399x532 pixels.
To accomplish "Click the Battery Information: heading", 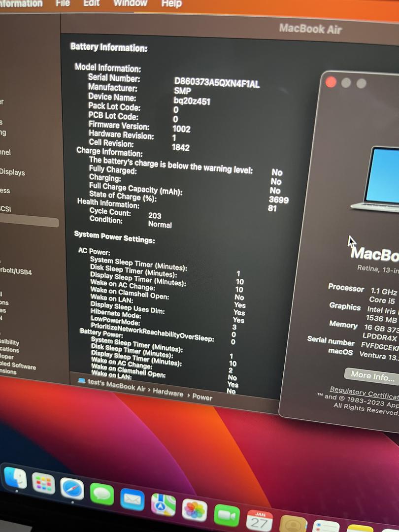I will (109, 47).
